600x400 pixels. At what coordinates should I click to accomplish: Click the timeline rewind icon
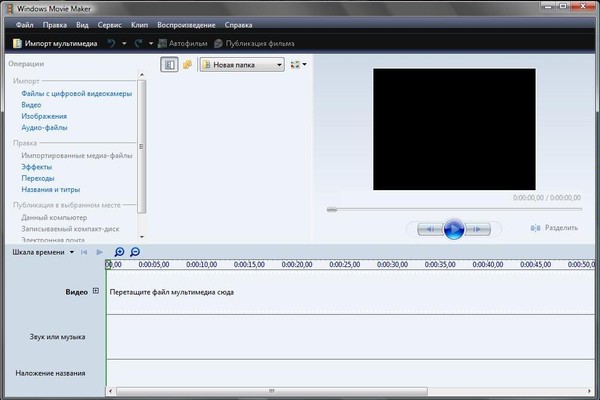click(84, 252)
